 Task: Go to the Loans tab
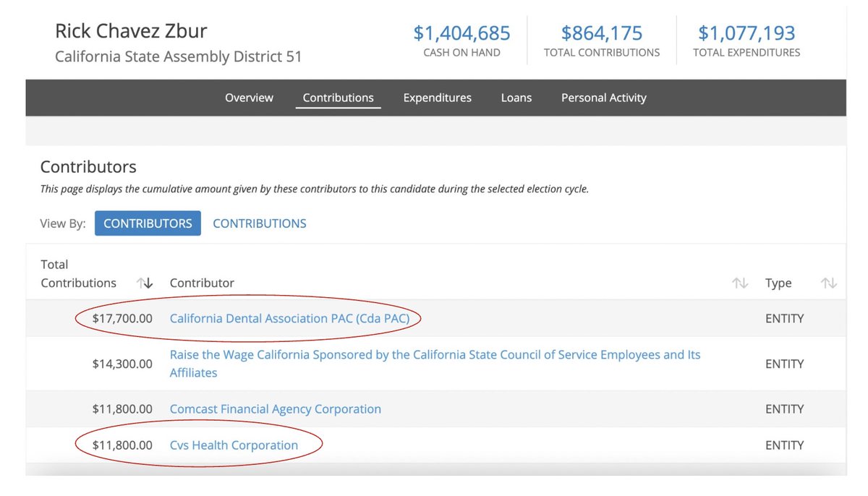(x=516, y=98)
